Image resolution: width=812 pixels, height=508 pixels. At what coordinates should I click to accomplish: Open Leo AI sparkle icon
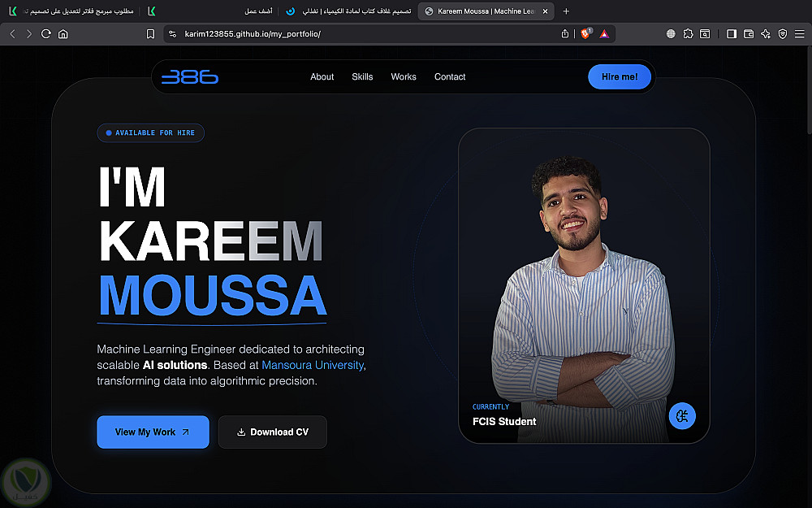(x=766, y=33)
